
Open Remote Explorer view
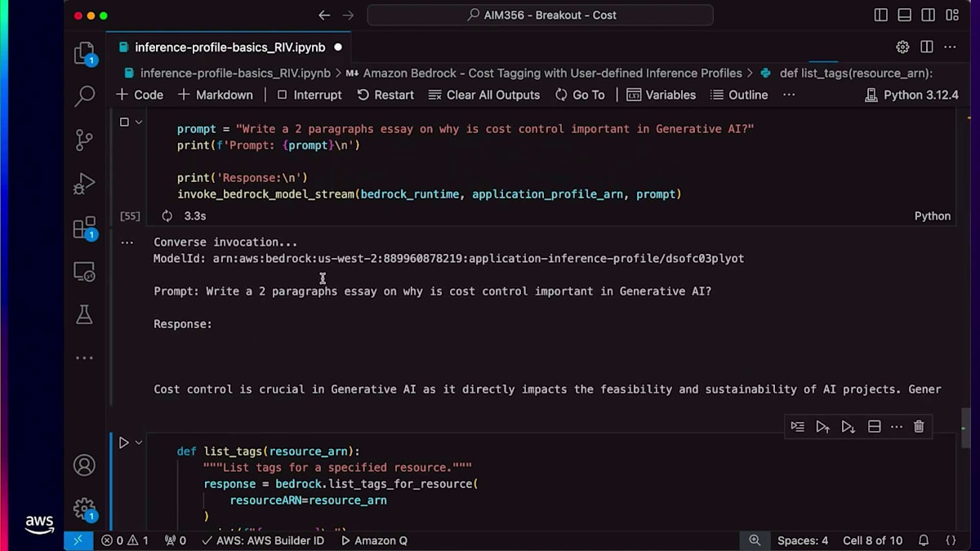pyautogui.click(x=85, y=272)
